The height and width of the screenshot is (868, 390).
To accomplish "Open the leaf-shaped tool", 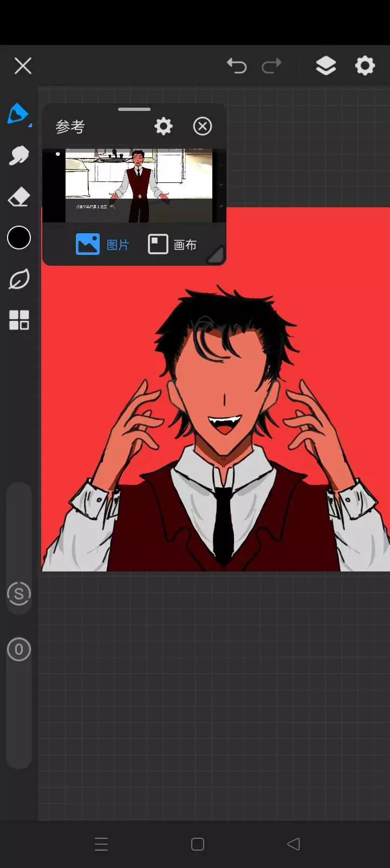I will [19, 279].
